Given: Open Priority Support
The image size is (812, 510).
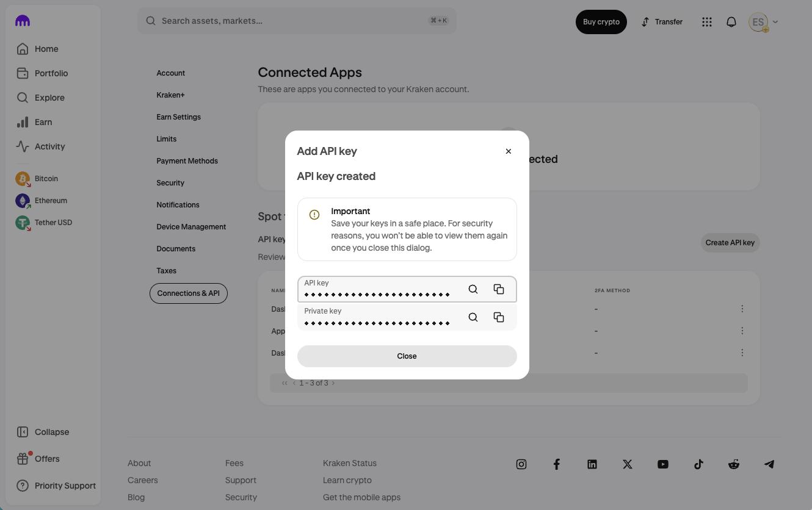Looking at the screenshot, I should click(x=56, y=486).
